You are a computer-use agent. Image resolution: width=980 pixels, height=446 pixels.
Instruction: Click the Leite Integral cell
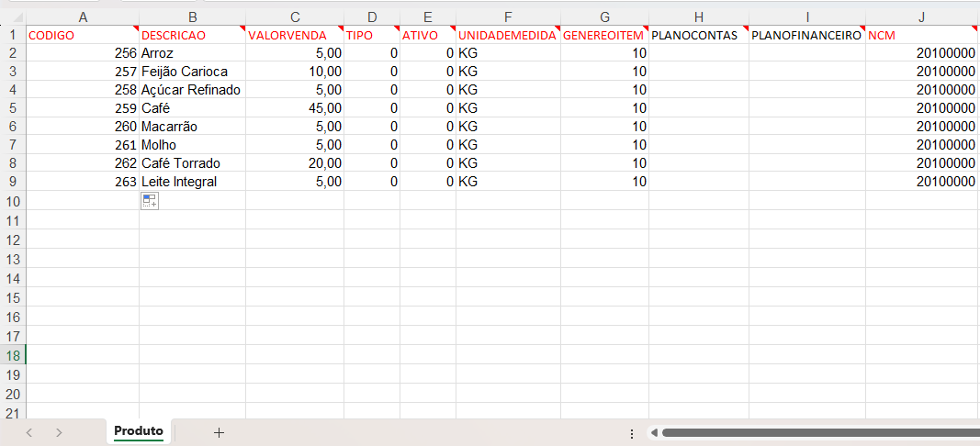pos(192,182)
